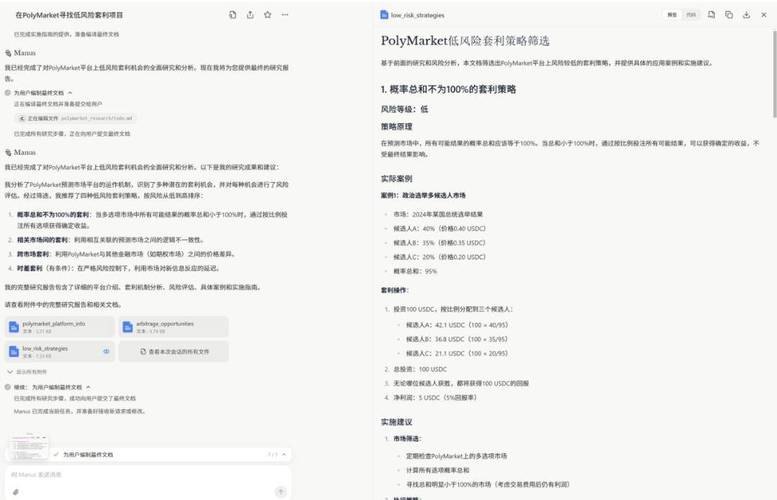Click the 候选人B: 35% bullet line
This screenshot has width=777, height=500.
point(440,243)
